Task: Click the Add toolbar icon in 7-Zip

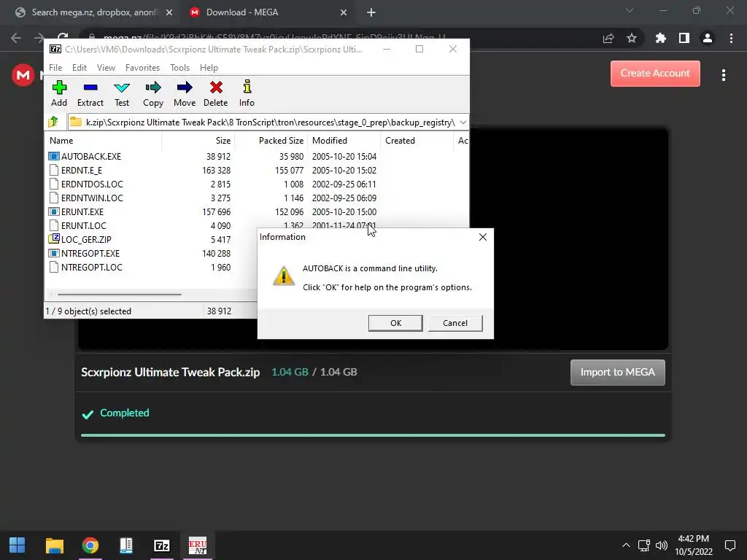Action: [x=59, y=93]
